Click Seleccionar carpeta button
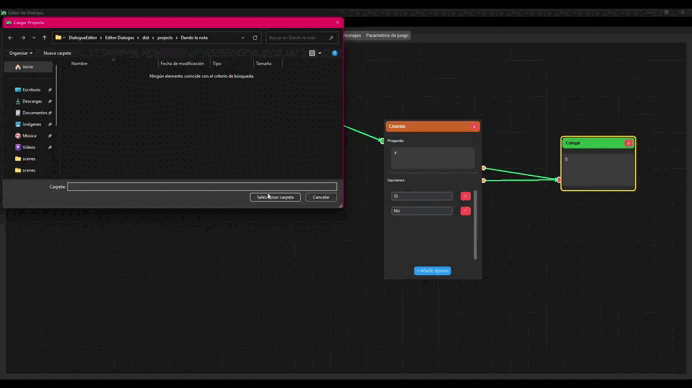The image size is (692, 388). (275, 197)
